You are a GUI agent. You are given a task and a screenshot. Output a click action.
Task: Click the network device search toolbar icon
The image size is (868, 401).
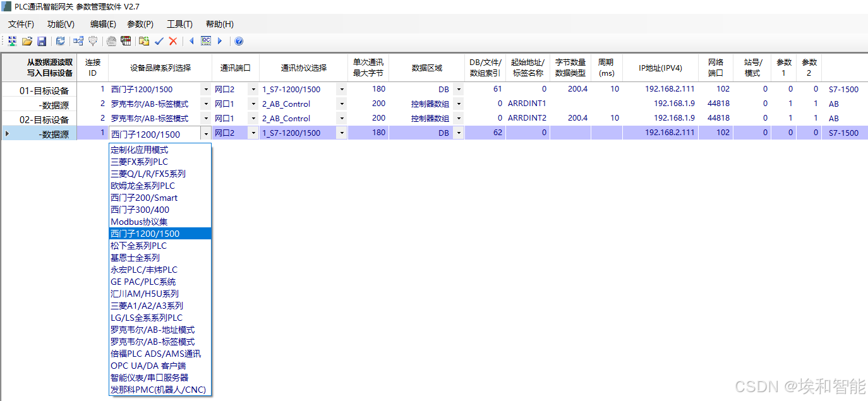pyautogui.click(x=12, y=41)
